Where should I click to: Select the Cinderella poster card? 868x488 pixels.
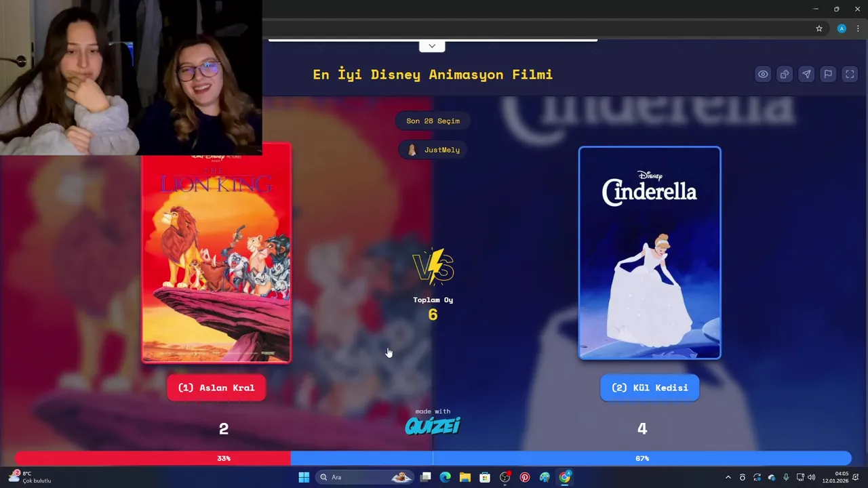650,253
